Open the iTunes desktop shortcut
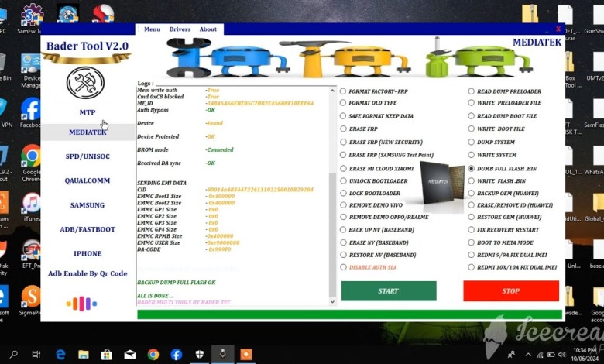Viewport: 604px width, 364px height. pyautogui.click(x=31, y=203)
